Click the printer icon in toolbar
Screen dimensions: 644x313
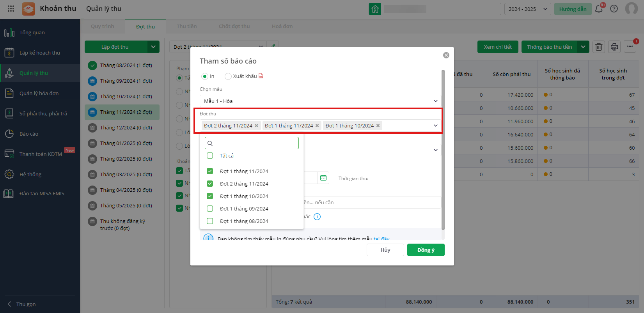click(614, 47)
